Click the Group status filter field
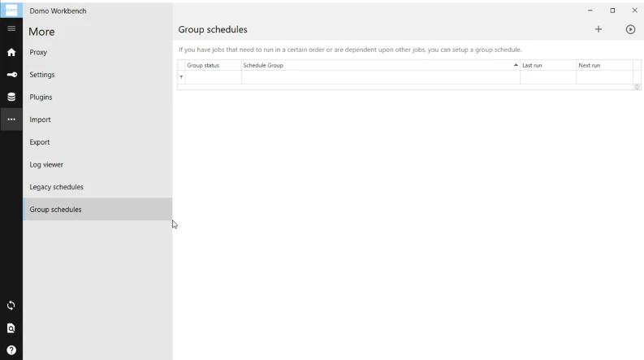Screen dimensions: 644x360 (213, 77)
